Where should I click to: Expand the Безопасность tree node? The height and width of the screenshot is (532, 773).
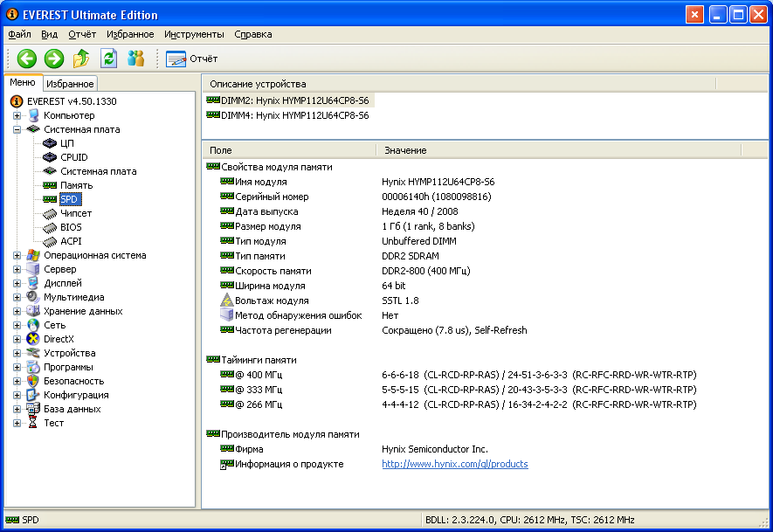(17, 381)
